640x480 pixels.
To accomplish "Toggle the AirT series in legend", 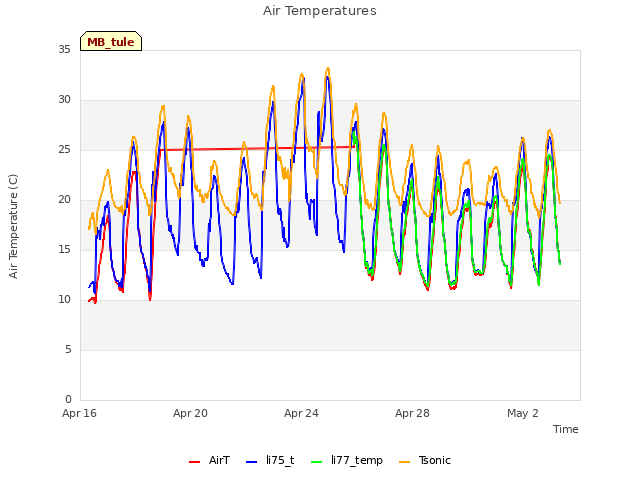I will tap(209, 460).
